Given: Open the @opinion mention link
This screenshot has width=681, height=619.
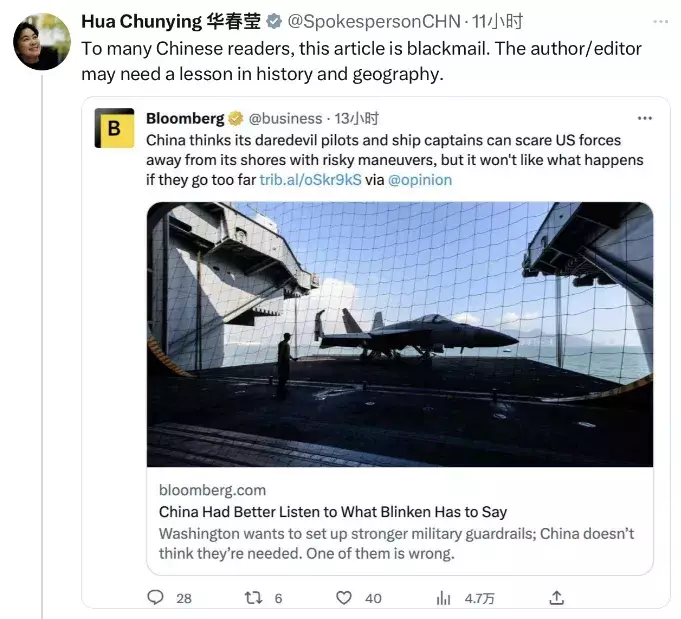Looking at the screenshot, I should tap(419, 180).
